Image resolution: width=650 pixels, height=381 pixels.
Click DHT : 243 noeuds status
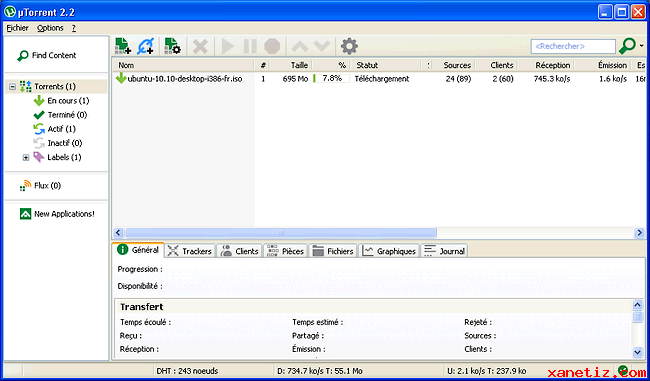coord(187,371)
